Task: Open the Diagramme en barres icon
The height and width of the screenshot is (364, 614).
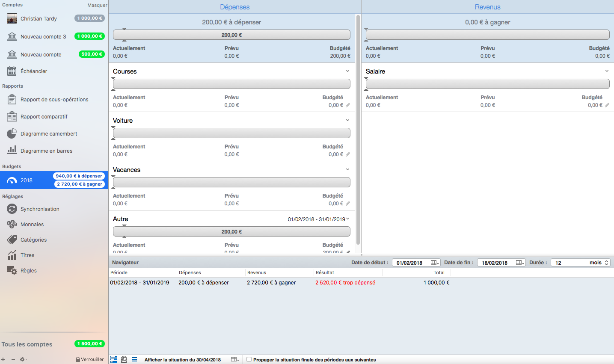Action: pos(12,150)
